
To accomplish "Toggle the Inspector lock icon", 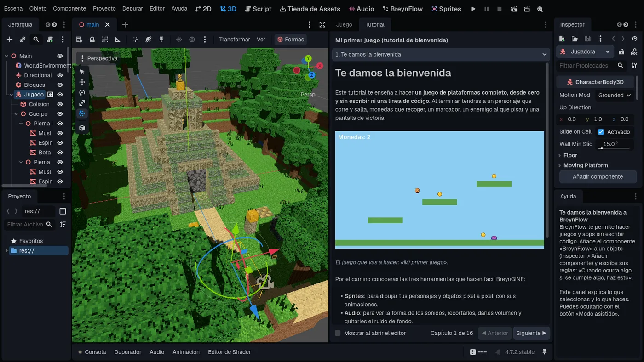I will [621, 51].
